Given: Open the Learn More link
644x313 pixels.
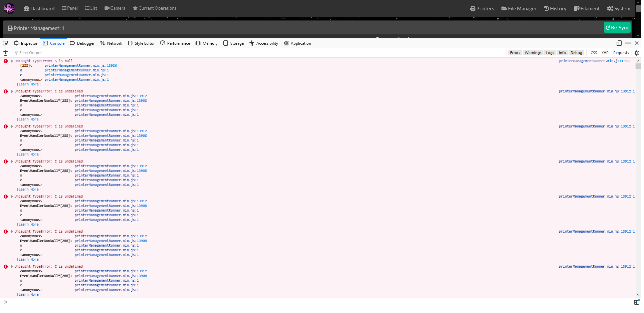Looking at the screenshot, I should (29, 84).
